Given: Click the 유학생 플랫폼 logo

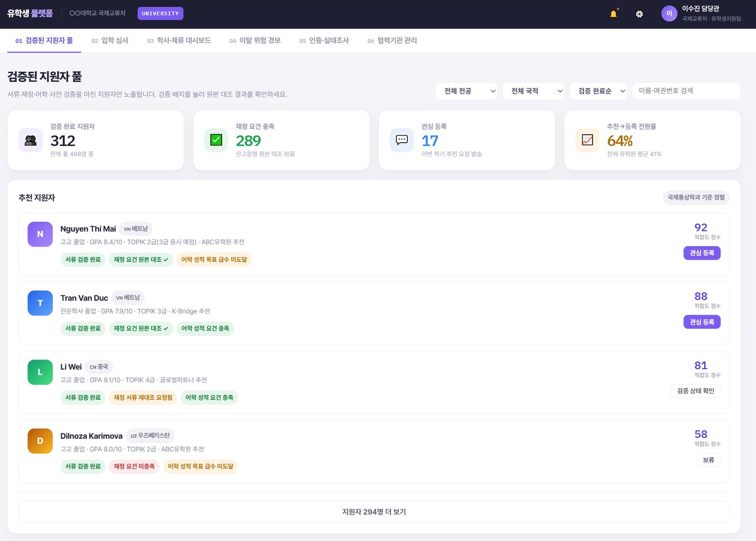Looking at the screenshot, I should 30,14.
